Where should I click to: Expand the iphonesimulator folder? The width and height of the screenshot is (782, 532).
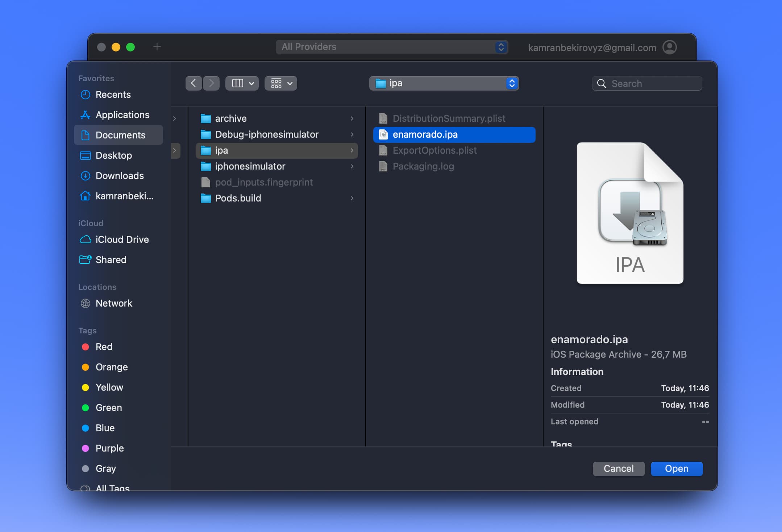[x=352, y=166]
